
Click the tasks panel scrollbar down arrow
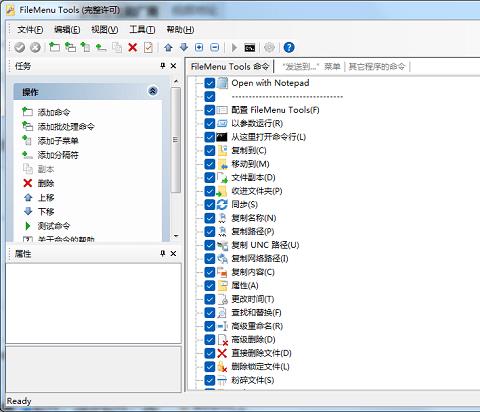[x=176, y=236]
